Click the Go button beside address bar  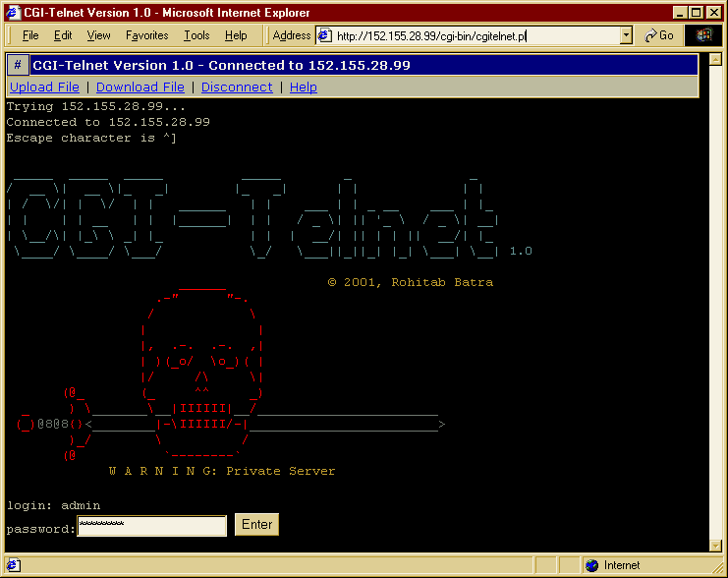coord(659,35)
